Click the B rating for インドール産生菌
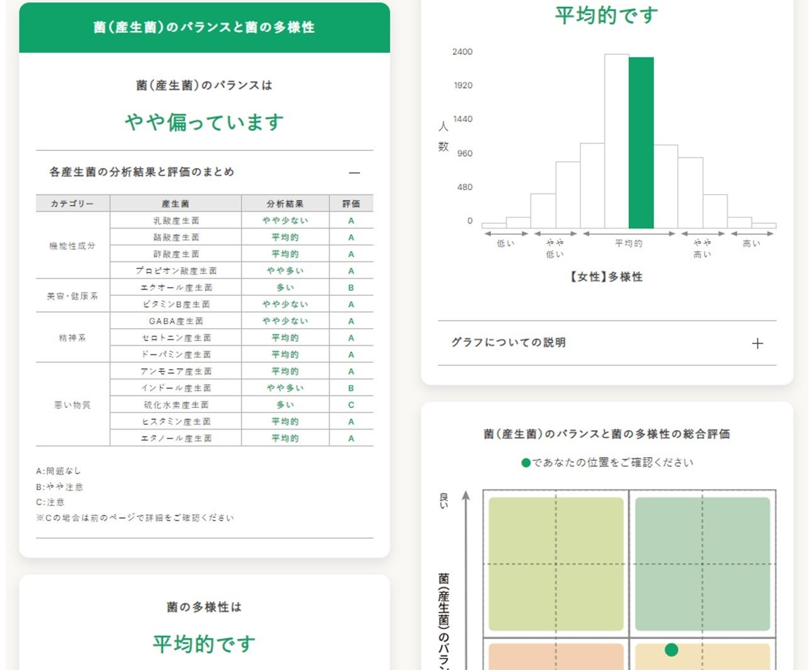Viewport: 812px width, 670px height. pos(351,388)
